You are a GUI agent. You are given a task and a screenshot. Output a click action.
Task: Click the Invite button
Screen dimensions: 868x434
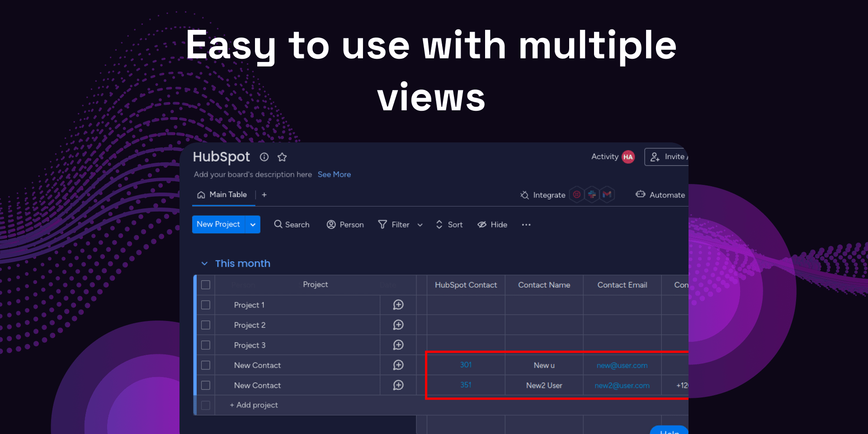[x=667, y=157]
